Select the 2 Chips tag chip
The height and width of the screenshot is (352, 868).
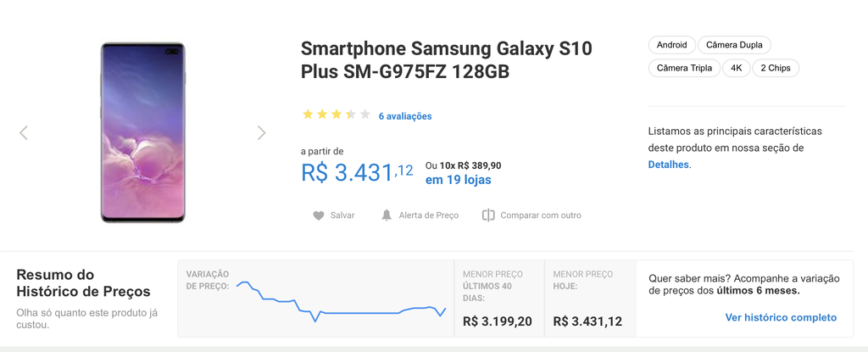tap(776, 68)
